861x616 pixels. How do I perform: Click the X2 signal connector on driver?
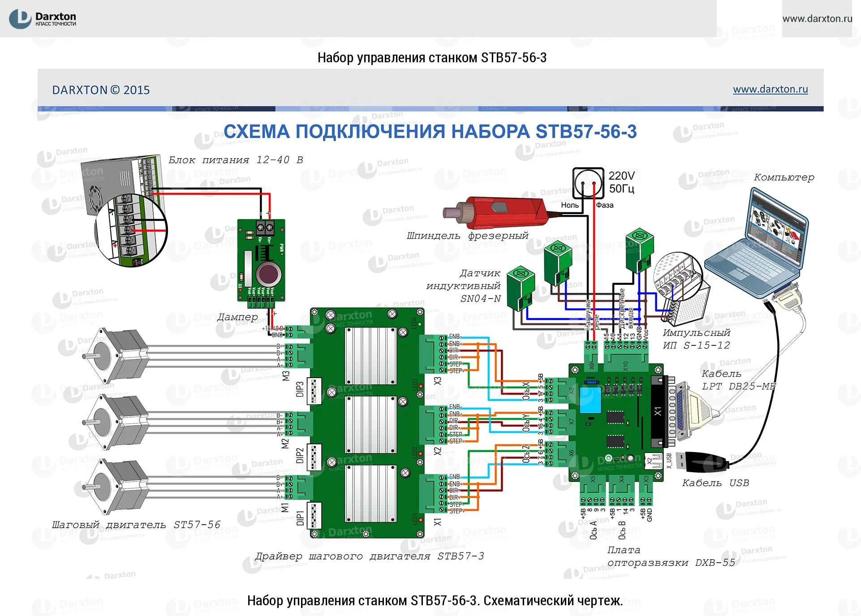(x=433, y=424)
